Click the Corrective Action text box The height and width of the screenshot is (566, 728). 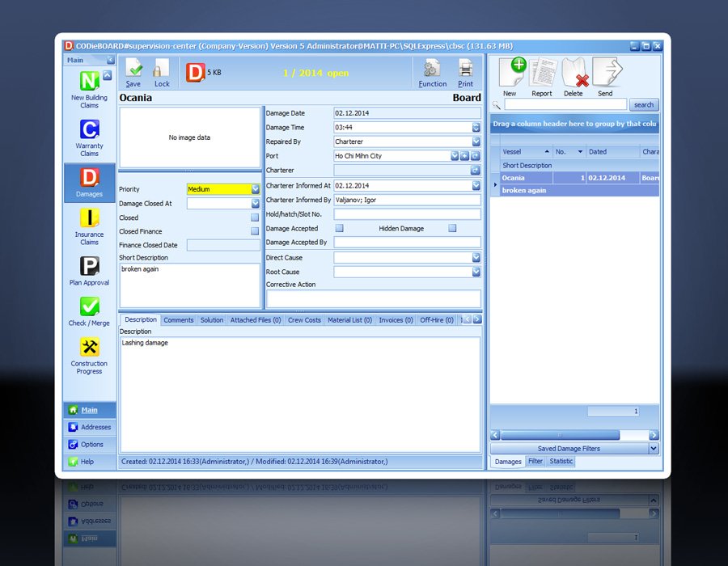[x=373, y=298]
